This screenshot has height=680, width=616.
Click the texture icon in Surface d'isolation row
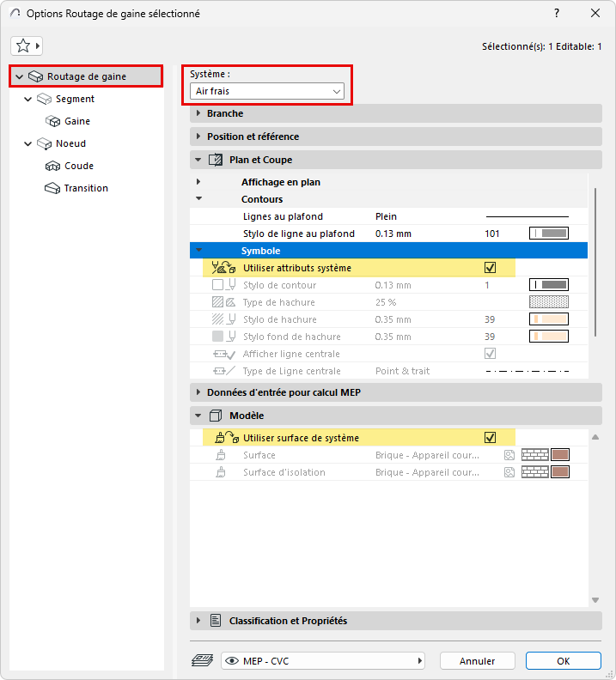point(509,472)
